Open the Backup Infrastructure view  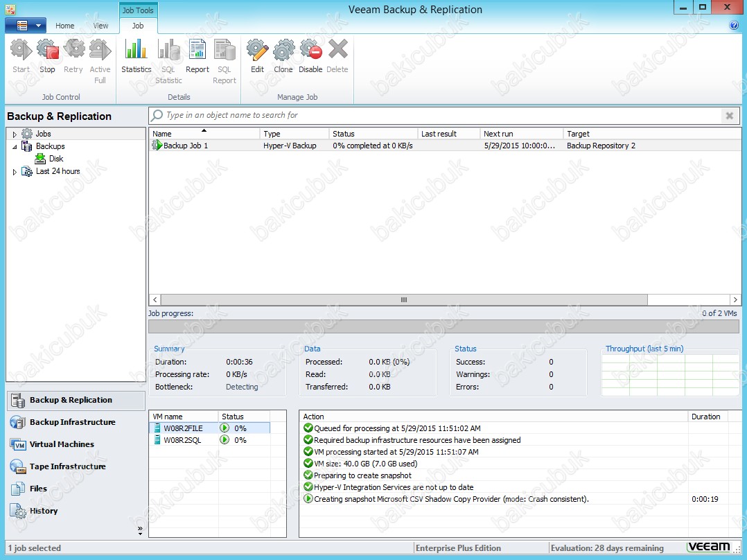pos(76,422)
